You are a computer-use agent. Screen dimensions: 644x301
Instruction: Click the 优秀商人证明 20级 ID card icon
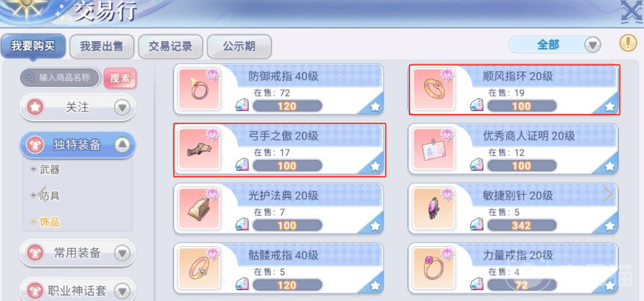(433, 149)
